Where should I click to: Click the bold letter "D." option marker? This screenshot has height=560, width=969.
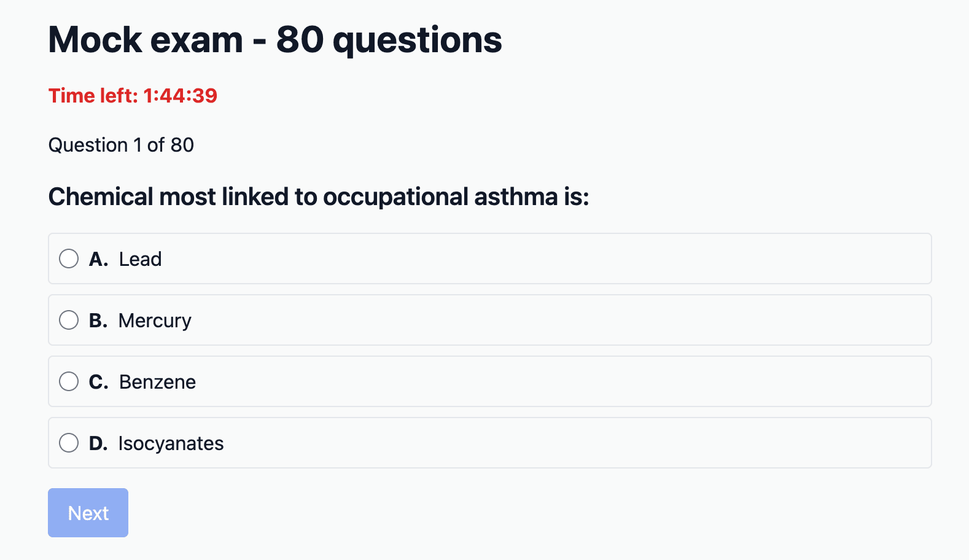(x=98, y=443)
